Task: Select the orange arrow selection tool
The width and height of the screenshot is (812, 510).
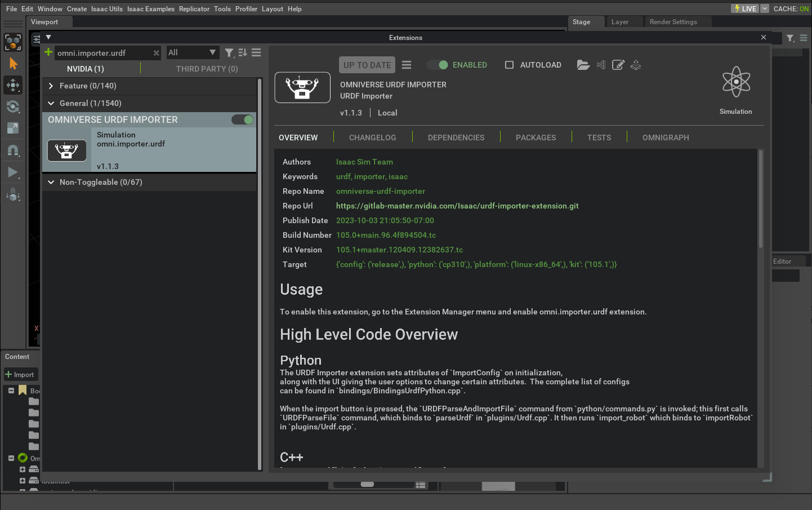Action: [13, 64]
